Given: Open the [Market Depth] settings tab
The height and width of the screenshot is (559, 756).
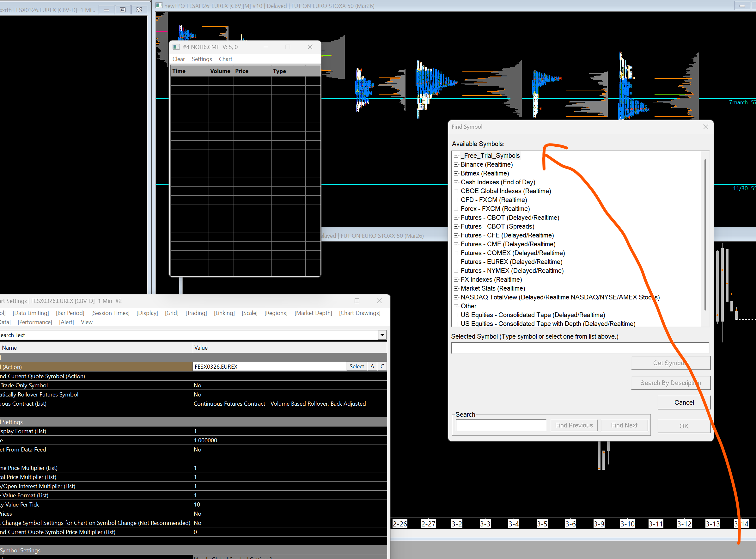Looking at the screenshot, I should [313, 313].
